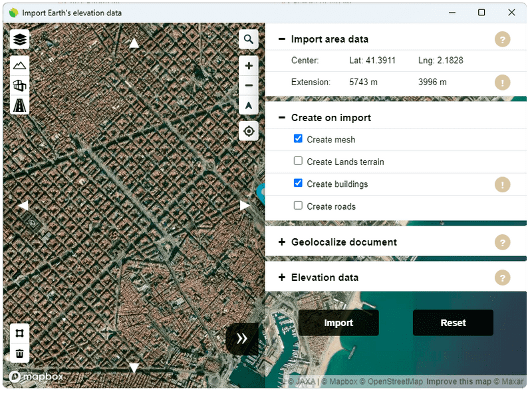Viewport: 532px width, 394px height.
Task: Pan the map downward with bottom arrow
Action: pyautogui.click(x=134, y=368)
